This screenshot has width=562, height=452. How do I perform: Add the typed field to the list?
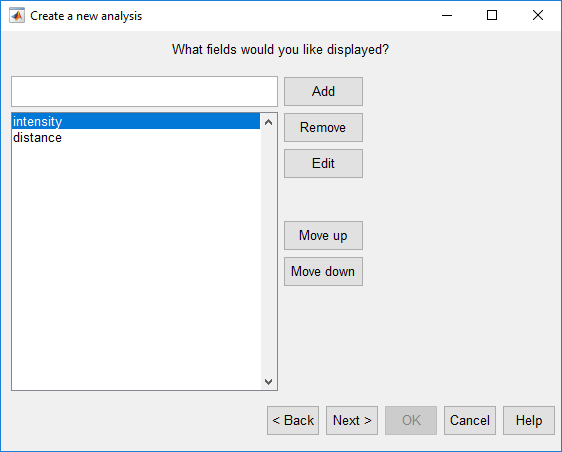[x=323, y=91]
